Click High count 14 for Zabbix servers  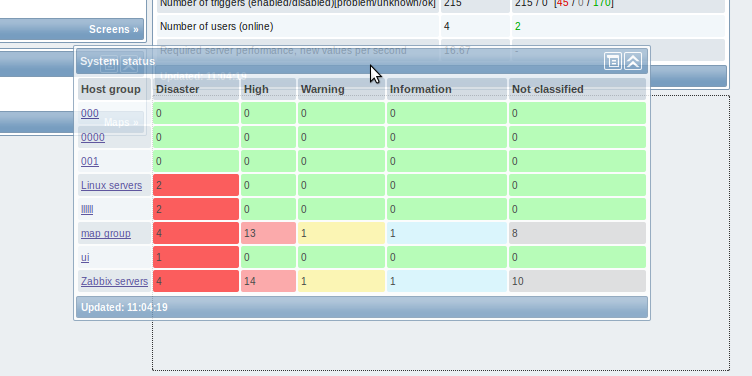[268, 281]
